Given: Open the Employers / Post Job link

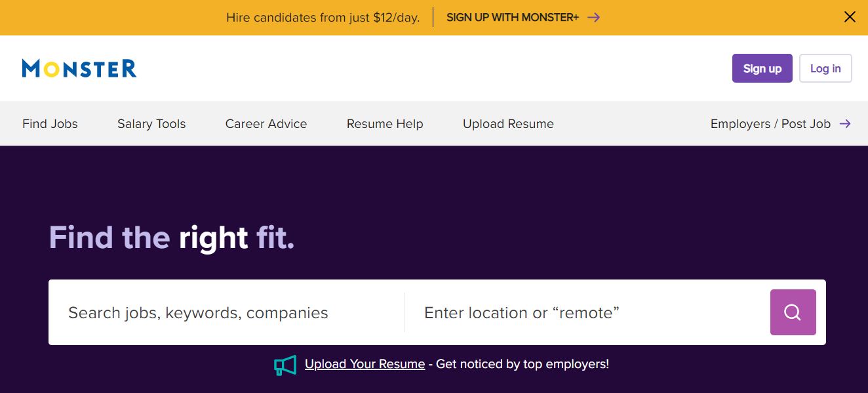Looking at the screenshot, I should (x=770, y=123).
